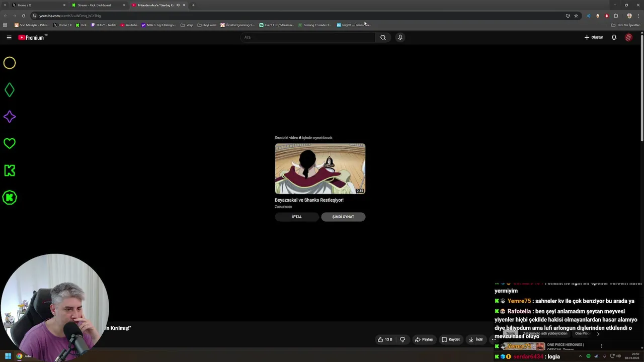Open the NBA 3. Lig bookmark
This screenshot has width=644, height=362.
point(158,25)
